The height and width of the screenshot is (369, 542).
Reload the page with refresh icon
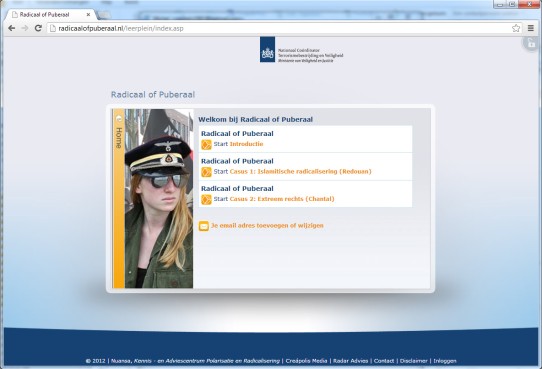pos(38,28)
